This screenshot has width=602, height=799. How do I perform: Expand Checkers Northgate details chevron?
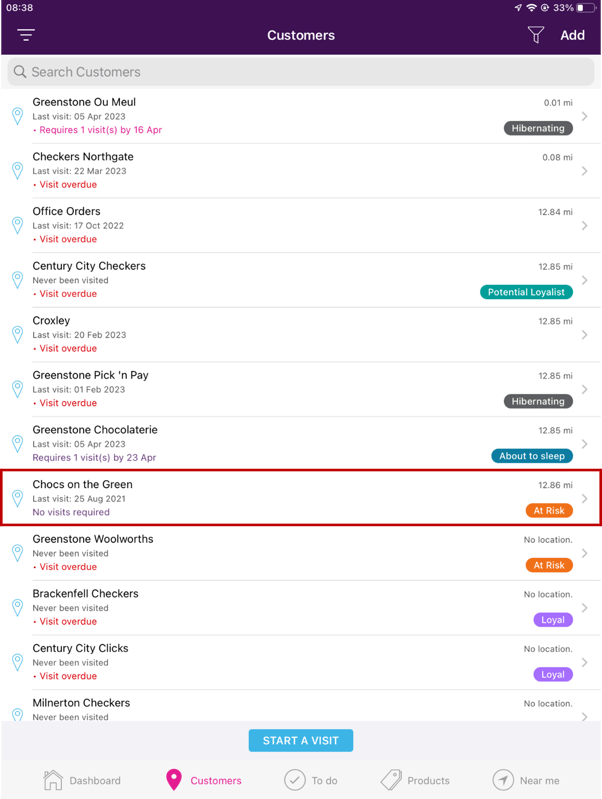tap(585, 171)
